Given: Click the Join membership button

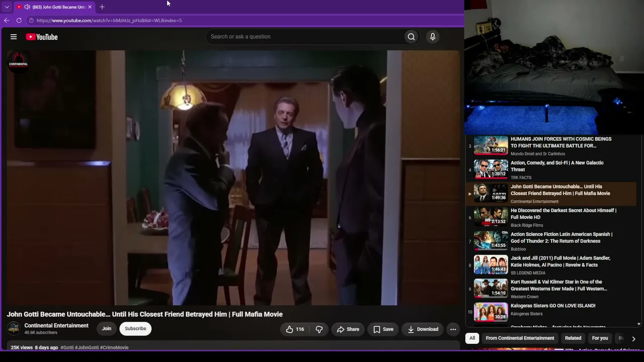Looking at the screenshot, I should tap(107, 329).
